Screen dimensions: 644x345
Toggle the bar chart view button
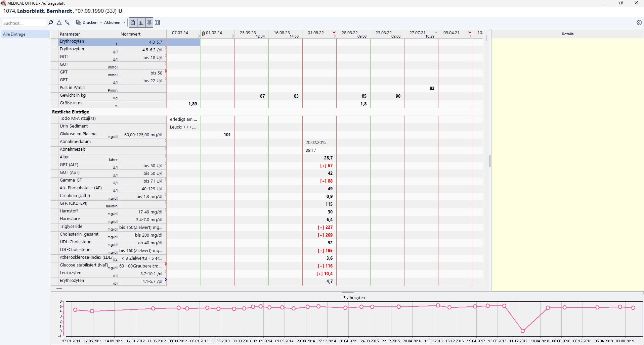(x=141, y=22)
